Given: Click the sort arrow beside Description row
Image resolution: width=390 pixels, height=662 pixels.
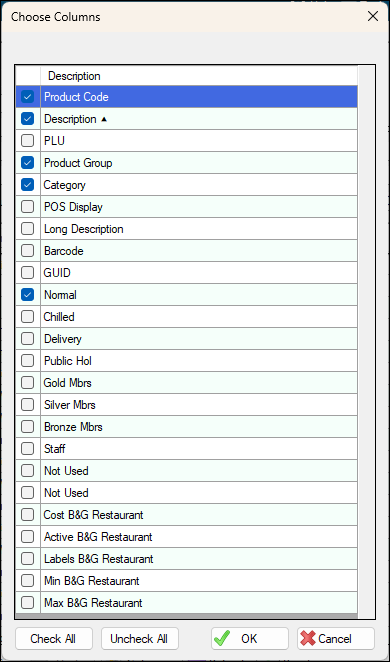Looking at the screenshot, I should (x=104, y=119).
